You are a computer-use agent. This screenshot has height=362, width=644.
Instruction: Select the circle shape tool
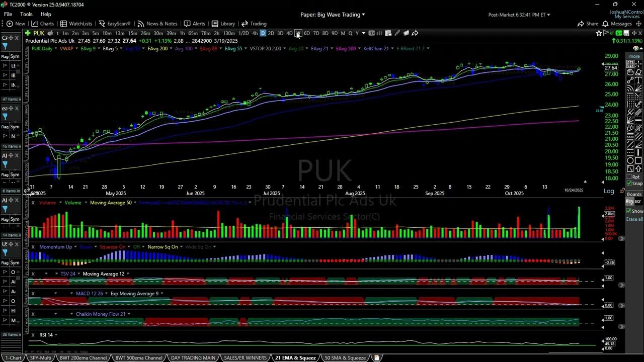[x=630, y=160]
